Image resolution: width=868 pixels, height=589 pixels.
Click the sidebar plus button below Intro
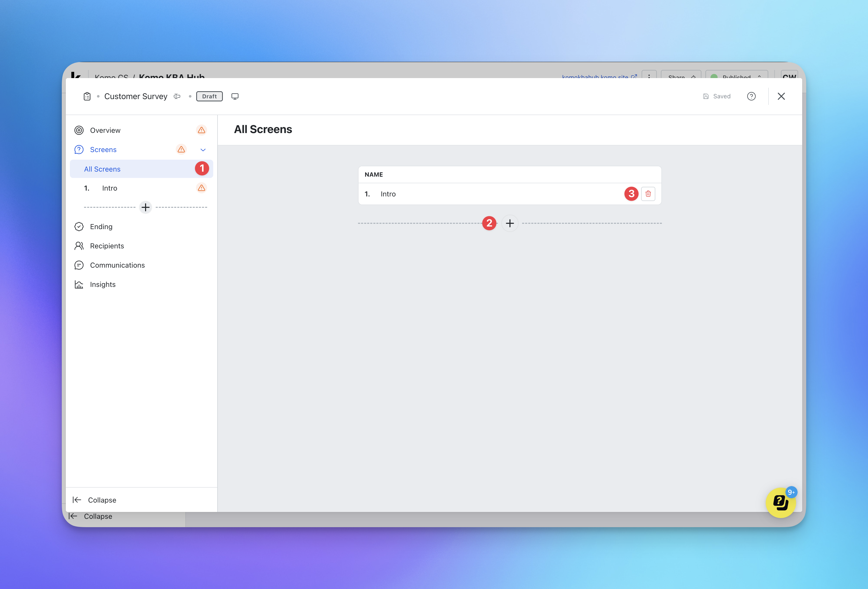coord(145,207)
